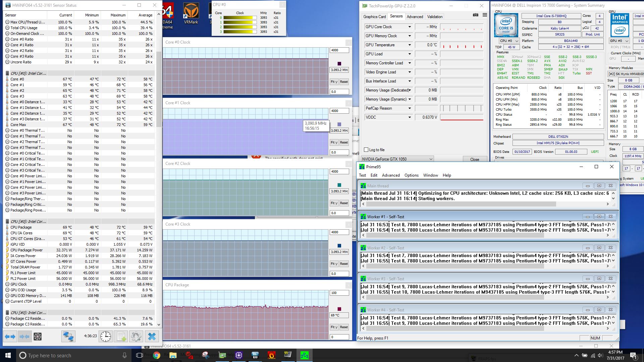Click the expand columns arrows icon in HWiNFO
This screenshot has height=362, width=644.
coord(10,337)
